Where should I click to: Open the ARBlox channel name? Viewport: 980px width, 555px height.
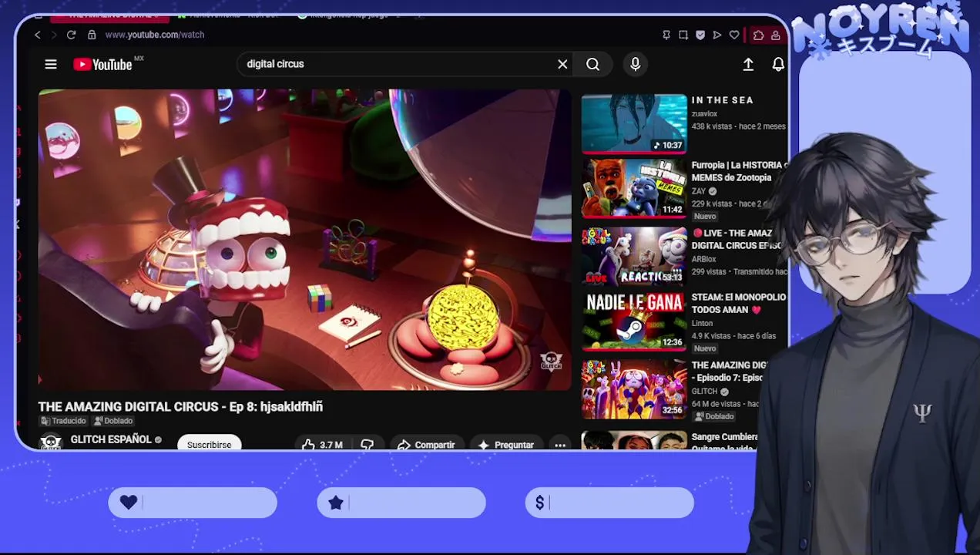pos(703,260)
